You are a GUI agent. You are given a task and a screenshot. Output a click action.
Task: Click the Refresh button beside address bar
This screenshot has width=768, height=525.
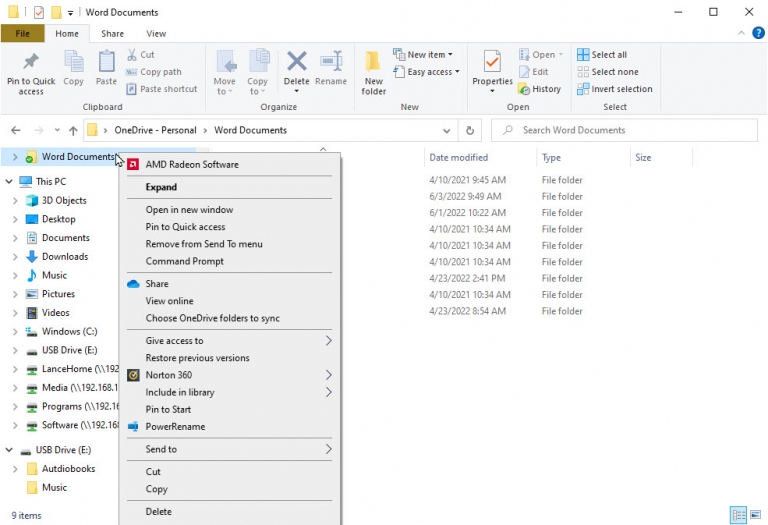[470, 130]
